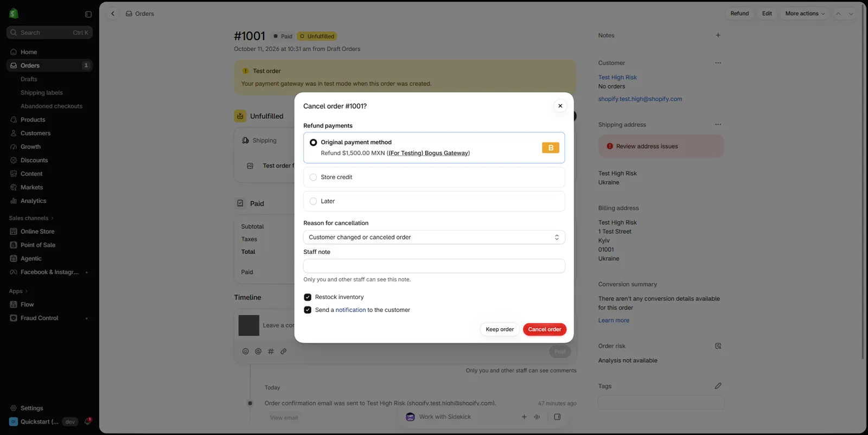Click the Refund button in the header
The height and width of the screenshot is (435, 868).
click(739, 14)
